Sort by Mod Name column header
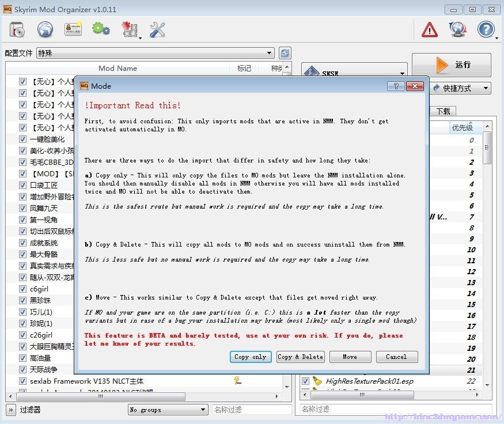504x424 pixels. pos(118,68)
